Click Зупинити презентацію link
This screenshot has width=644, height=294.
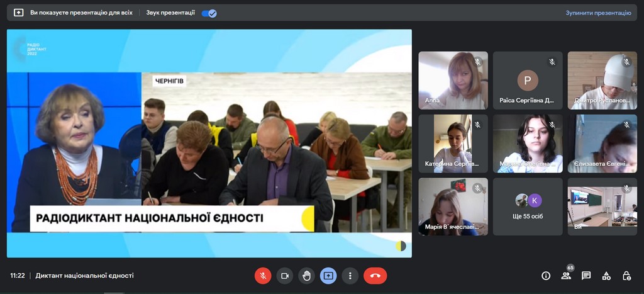[x=597, y=13]
